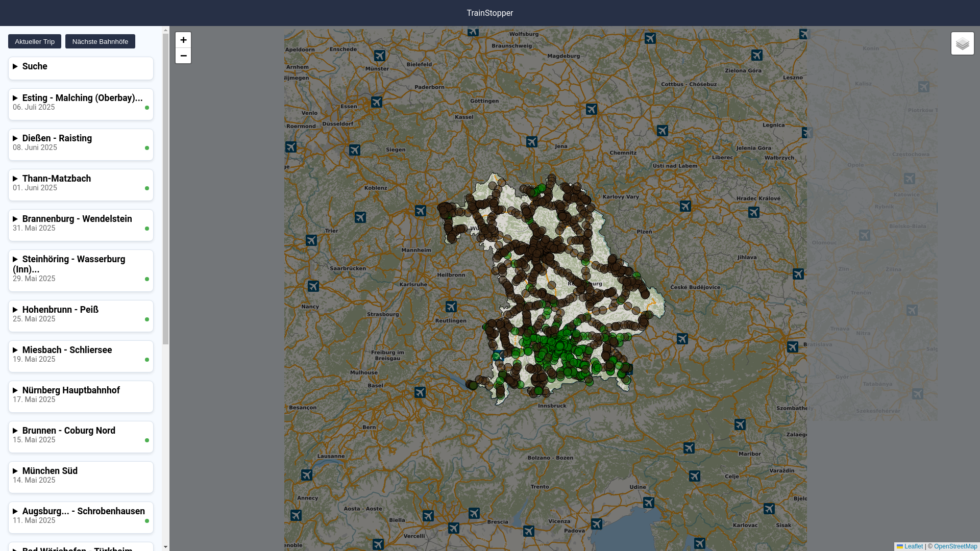The height and width of the screenshot is (551, 980).
Task: Click the date 14. Mai 2025
Action: click(34, 480)
